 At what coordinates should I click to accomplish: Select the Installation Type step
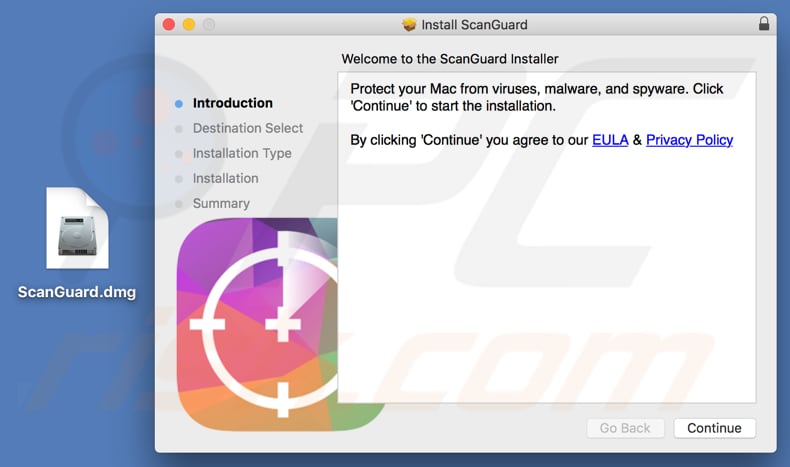242,153
